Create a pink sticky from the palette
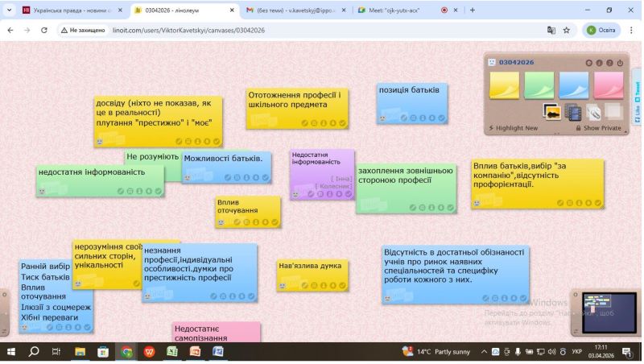The width and height of the screenshot is (644, 364). 609,85
